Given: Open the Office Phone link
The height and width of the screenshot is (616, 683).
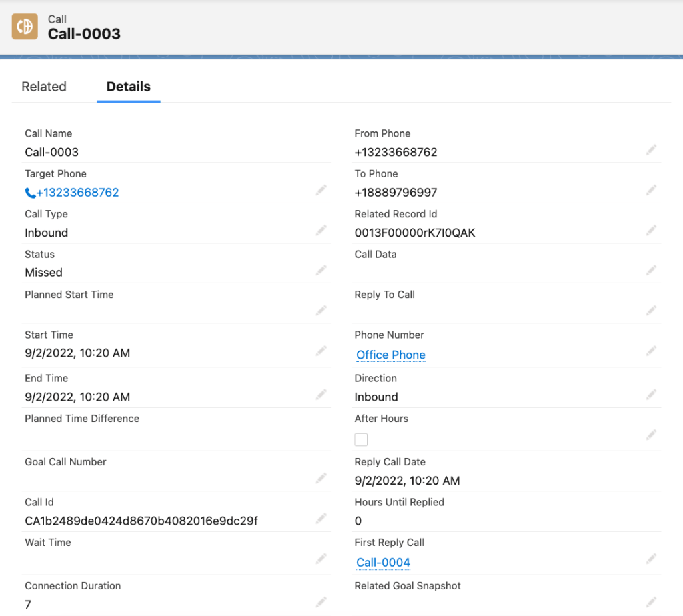Looking at the screenshot, I should [390, 355].
